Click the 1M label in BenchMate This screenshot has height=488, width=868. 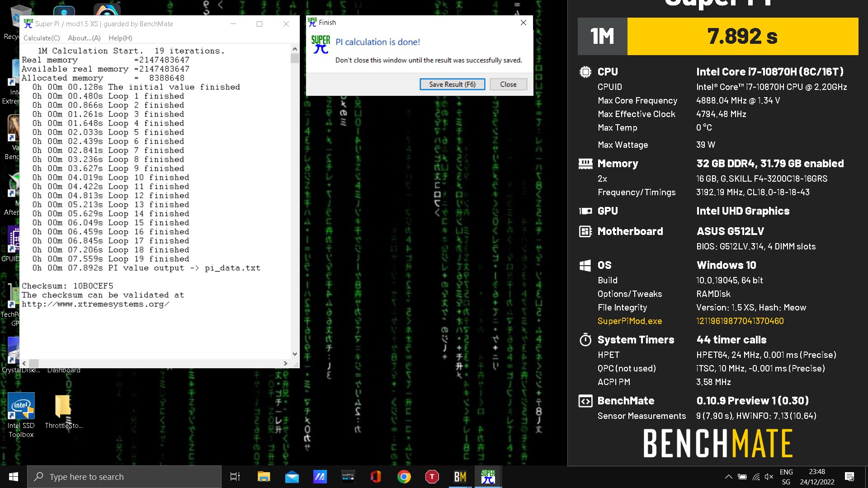click(x=603, y=36)
